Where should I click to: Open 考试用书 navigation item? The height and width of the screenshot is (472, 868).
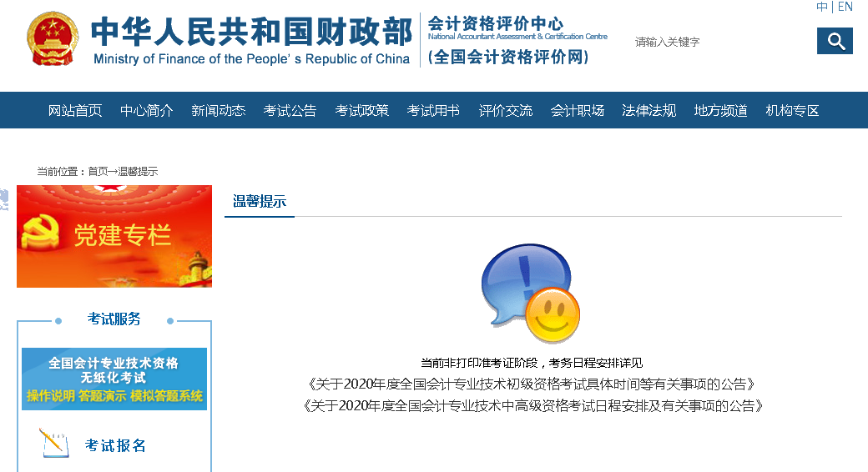(434, 110)
